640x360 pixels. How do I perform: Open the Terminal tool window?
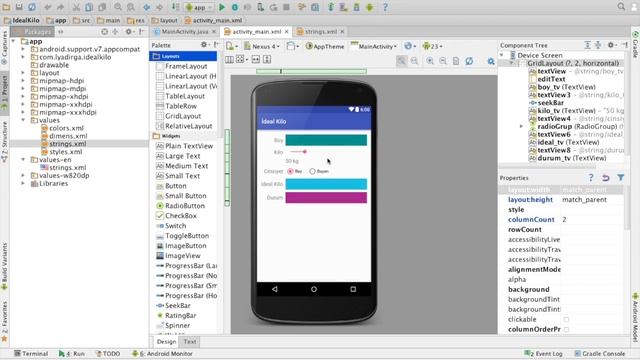31,353
